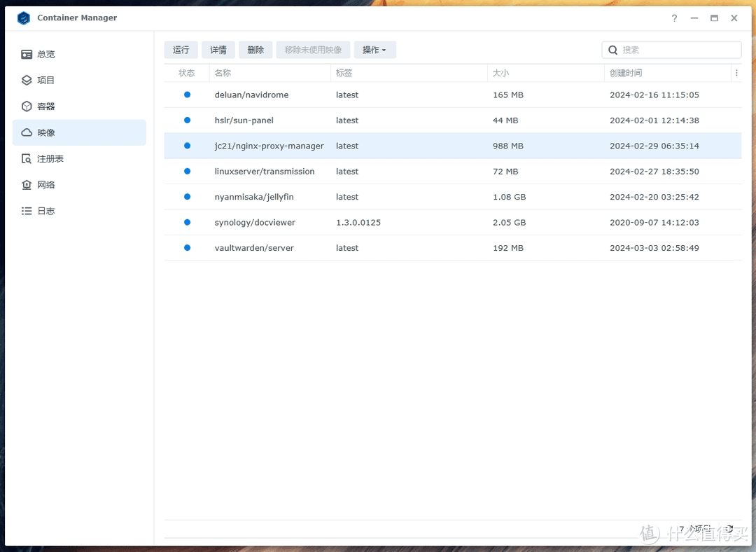Select the synology/docviewer image row
This screenshot has height=552, width=756.
tap(453, 223)
